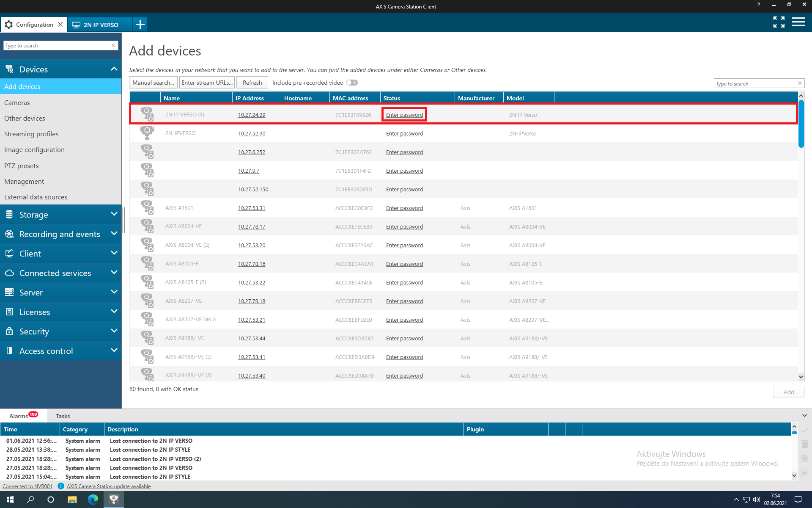812x508 pixels.
Task: Click the Enter stream URLs button
Action: (x=207, y=83)
